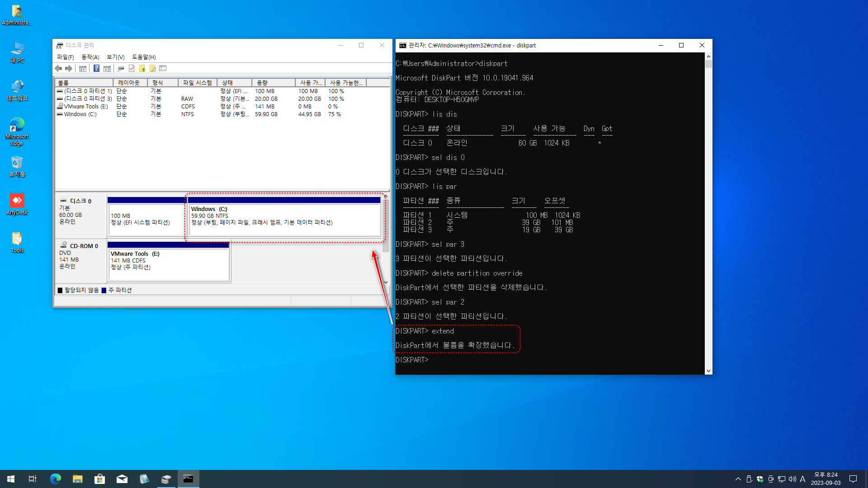Toggle the action pane toolbar icon
Screen dimensions: 868x488
tap(107, 69)
